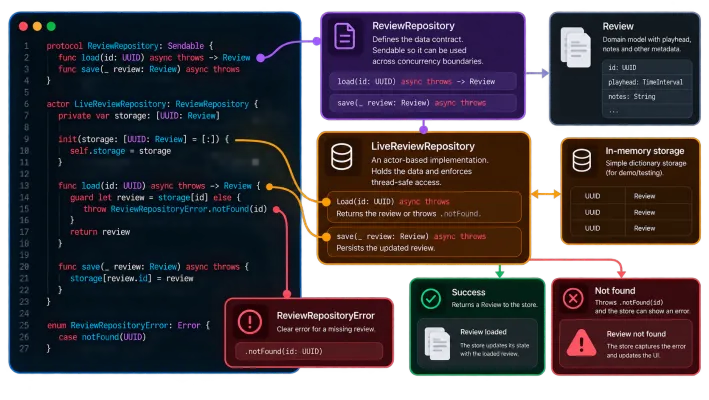This screenshot has height=400, width=709.
Task: Click the ReviewRepositoryError card title
Action: 326,315
